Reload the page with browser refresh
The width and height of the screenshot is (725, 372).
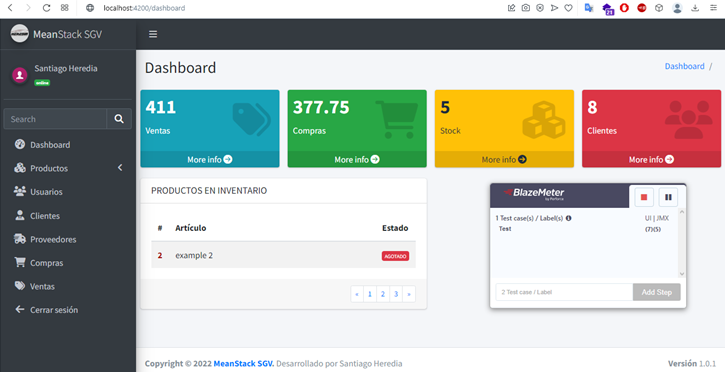[46, 8]
